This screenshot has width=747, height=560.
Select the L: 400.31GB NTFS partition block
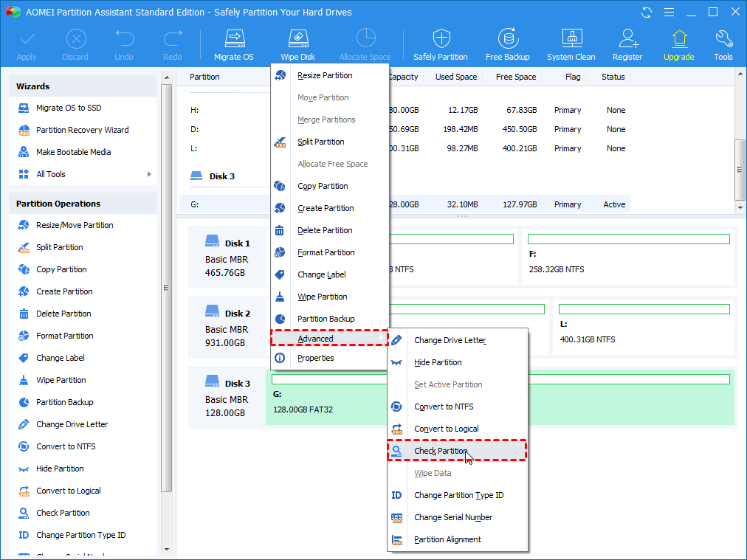point(644,328)
